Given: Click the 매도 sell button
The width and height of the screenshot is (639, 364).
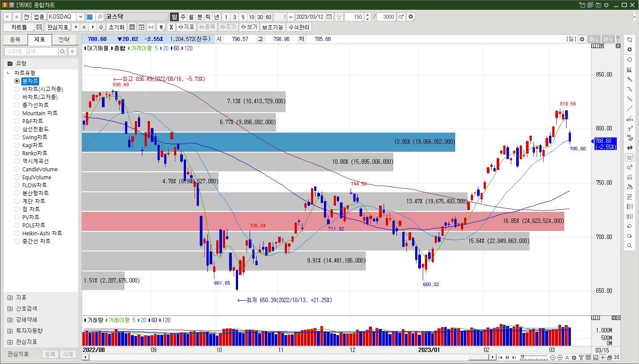Looking at the screenshot, I should (608, 39).
